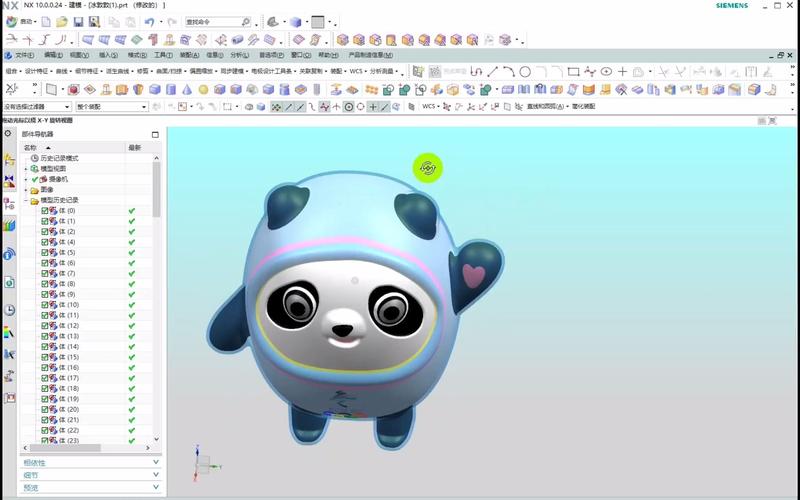Click the ellipse curve tool icon
This screenshot has height=500, width=800.
click(x=606, y=71)
